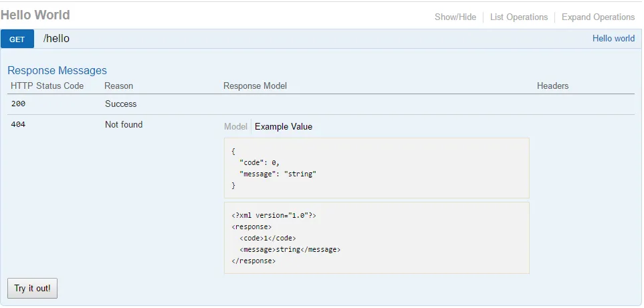
Task: Collapse the /hello endpoint path
Action: tap(57, 39)
